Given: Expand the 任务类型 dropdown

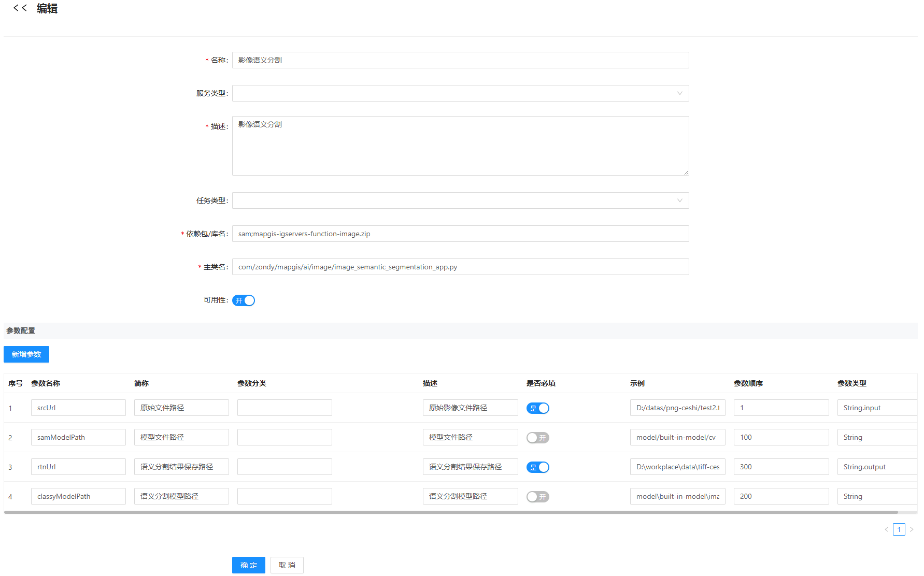Looking at the screenshot, I should coord(460,200).
